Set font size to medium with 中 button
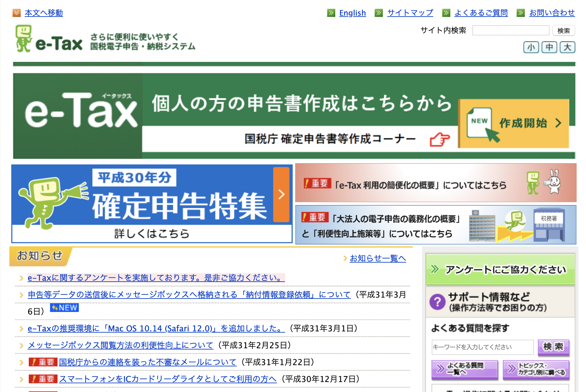 click(549, 47)
